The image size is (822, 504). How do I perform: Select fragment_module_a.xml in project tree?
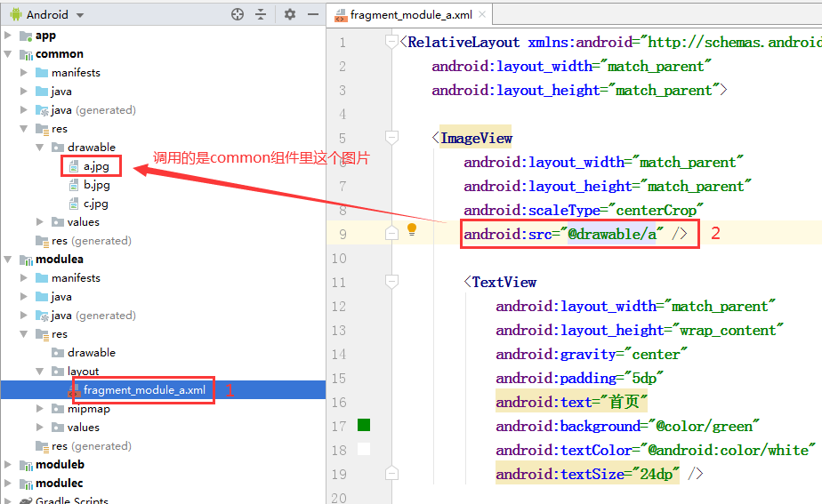tap(144, 390)
